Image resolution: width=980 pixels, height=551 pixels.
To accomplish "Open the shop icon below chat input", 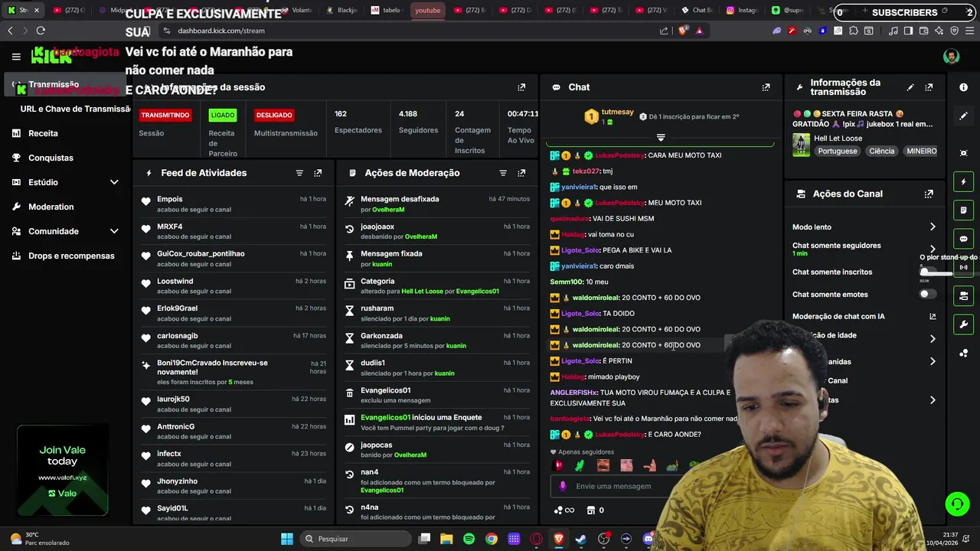I will pyautogui.click(x=590, y=510).
